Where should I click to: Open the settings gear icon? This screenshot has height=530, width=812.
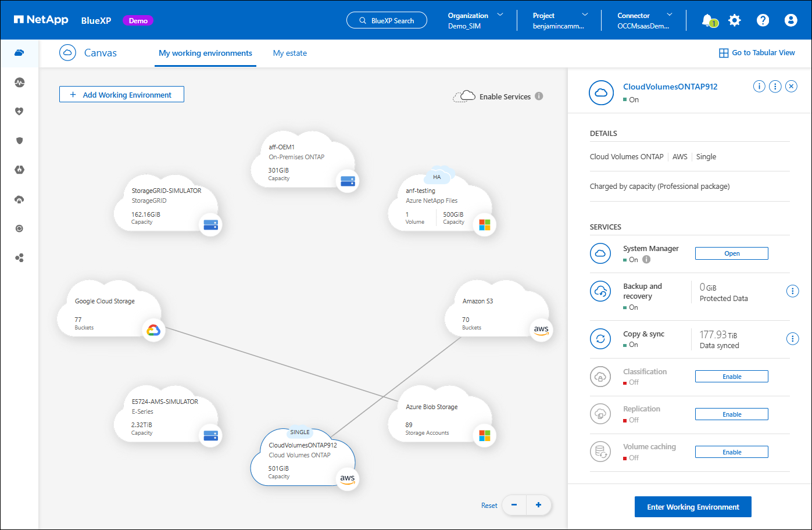click(735, 20)
